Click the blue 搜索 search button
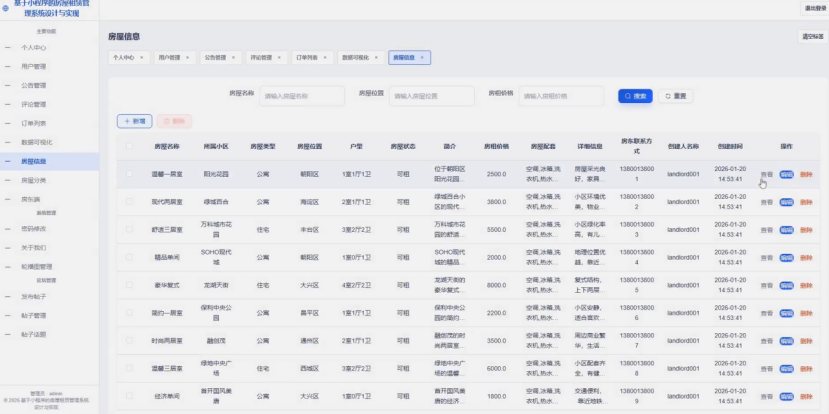 (x=635, y=96)
